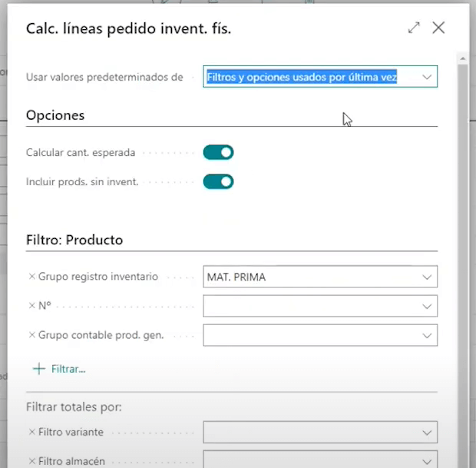476x468 pixels.
Task: Toggle Calcular cant. esperada switch
Action: click(x=218, y=152)
